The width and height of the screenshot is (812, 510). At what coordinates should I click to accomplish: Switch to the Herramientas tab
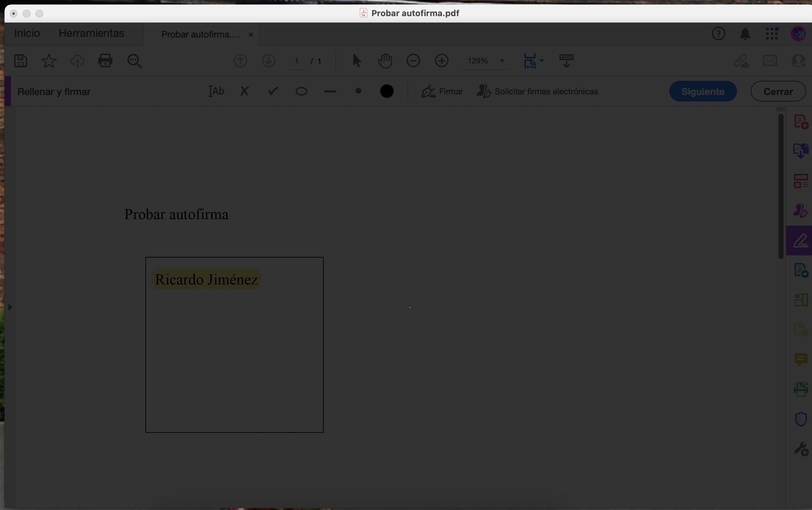click(91, 33)
